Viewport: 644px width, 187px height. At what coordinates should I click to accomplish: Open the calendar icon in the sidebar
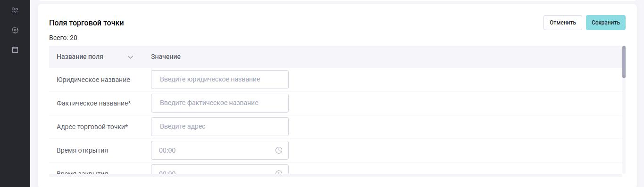(15, 49)
